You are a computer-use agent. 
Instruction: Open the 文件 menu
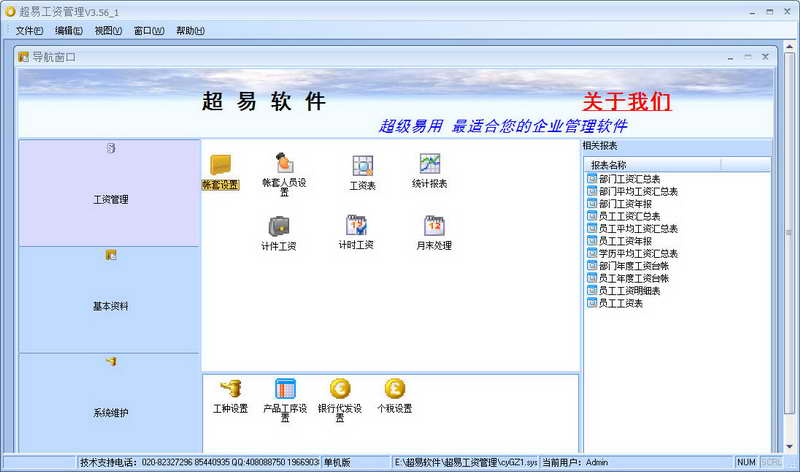[29, 31]
